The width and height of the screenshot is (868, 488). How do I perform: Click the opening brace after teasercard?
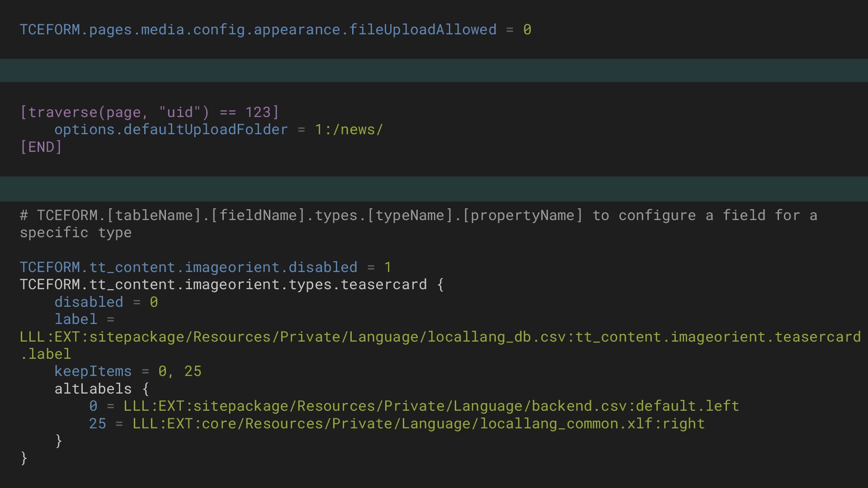point(440,285)
